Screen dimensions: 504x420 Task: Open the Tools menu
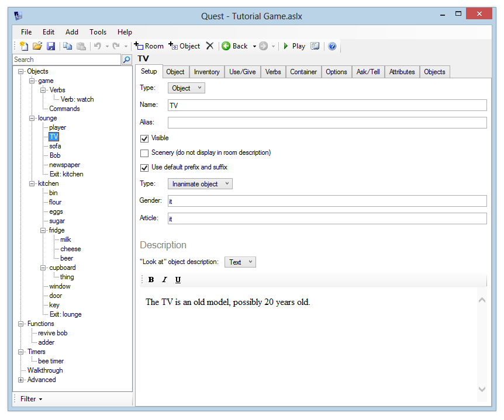[x=98, y=32]
